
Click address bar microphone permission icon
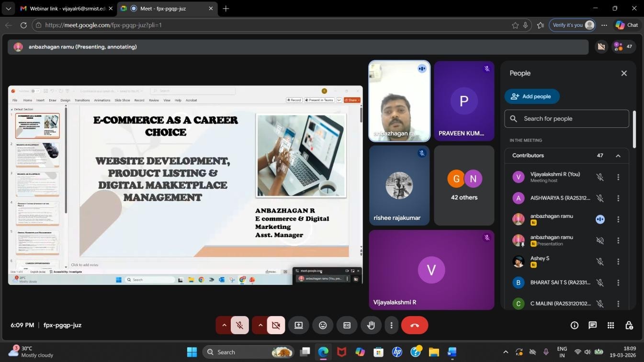tap(525, 25)
